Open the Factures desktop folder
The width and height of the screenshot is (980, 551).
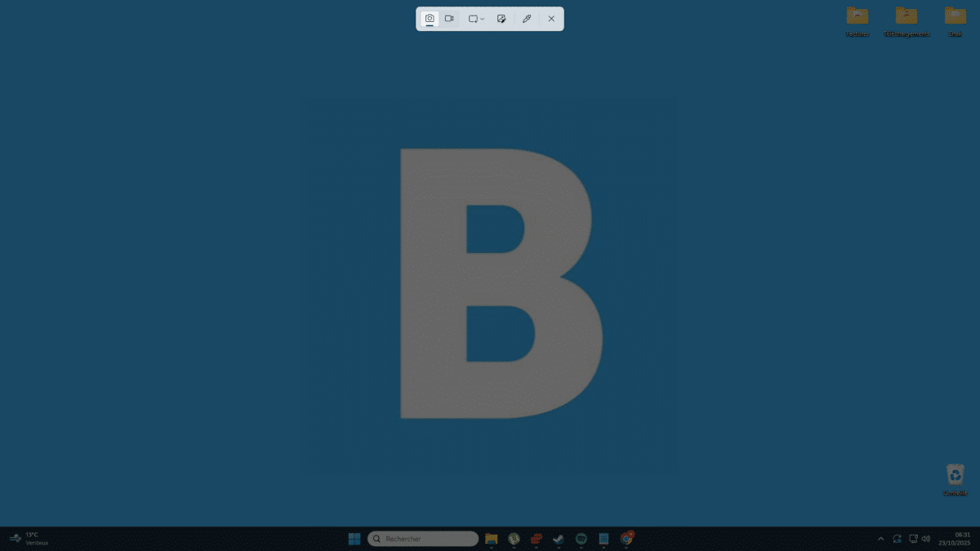857,22
